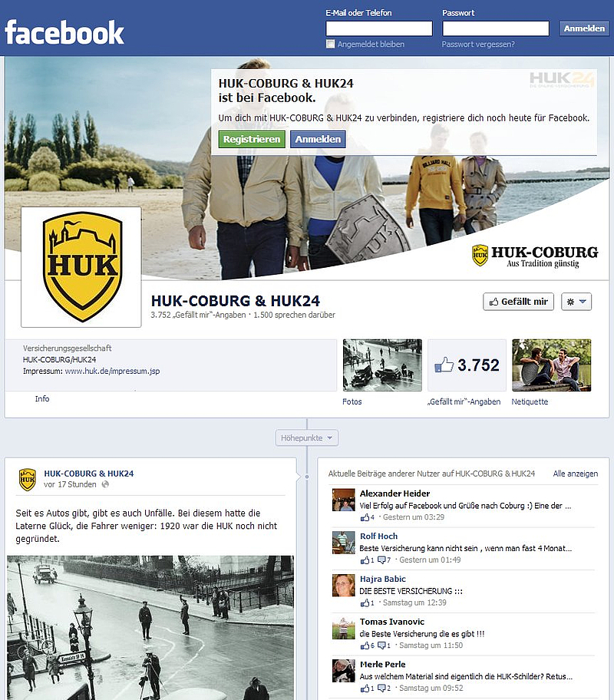The width and height of the screenshot is (614, 700).
Task: Click the timeline marker dot beside the post
Action: coord(307,477)
